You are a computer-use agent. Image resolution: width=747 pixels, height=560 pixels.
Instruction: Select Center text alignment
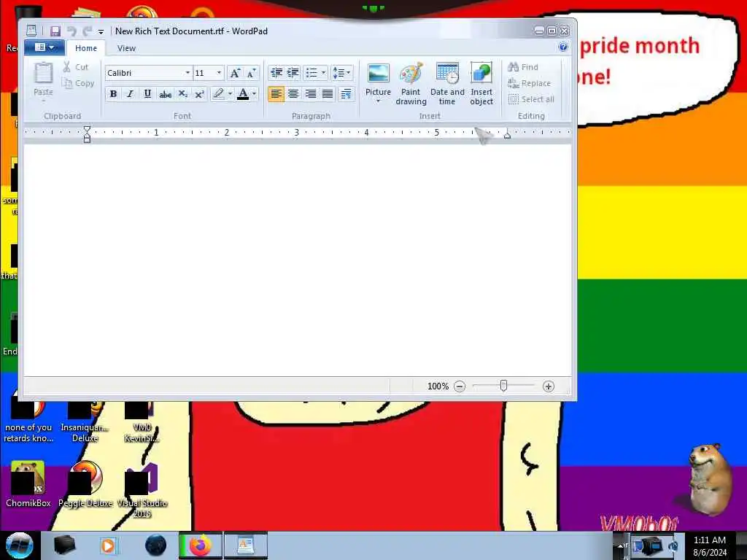[293, 94]
